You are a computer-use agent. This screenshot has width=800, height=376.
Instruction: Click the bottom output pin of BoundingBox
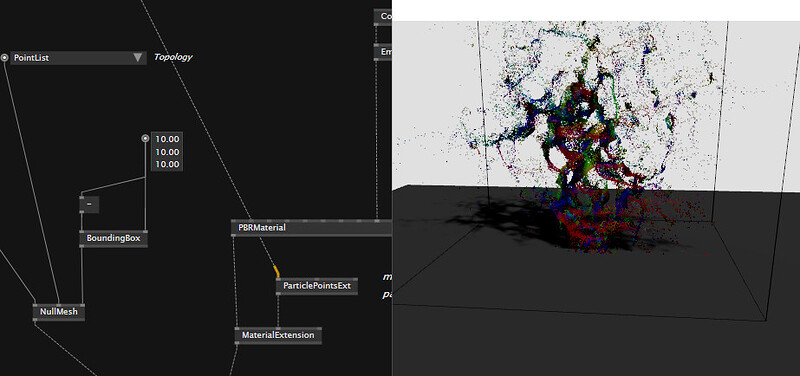(x=82, y=245)
